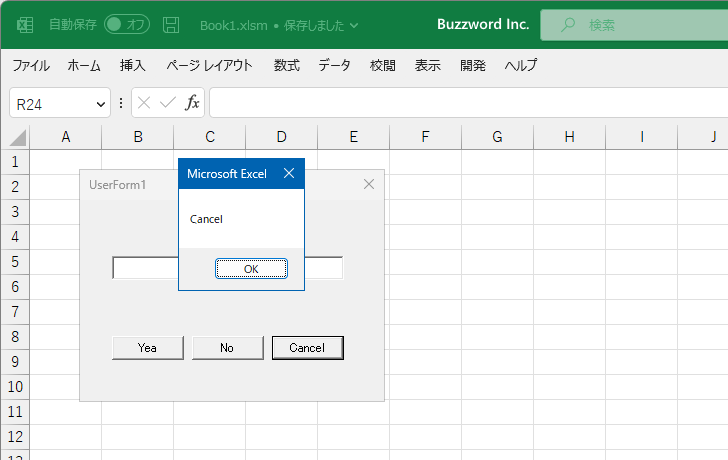Screen dimensions: 728x460
Task: Click the Cancel message text in dialog
Action: coord(206,219)
